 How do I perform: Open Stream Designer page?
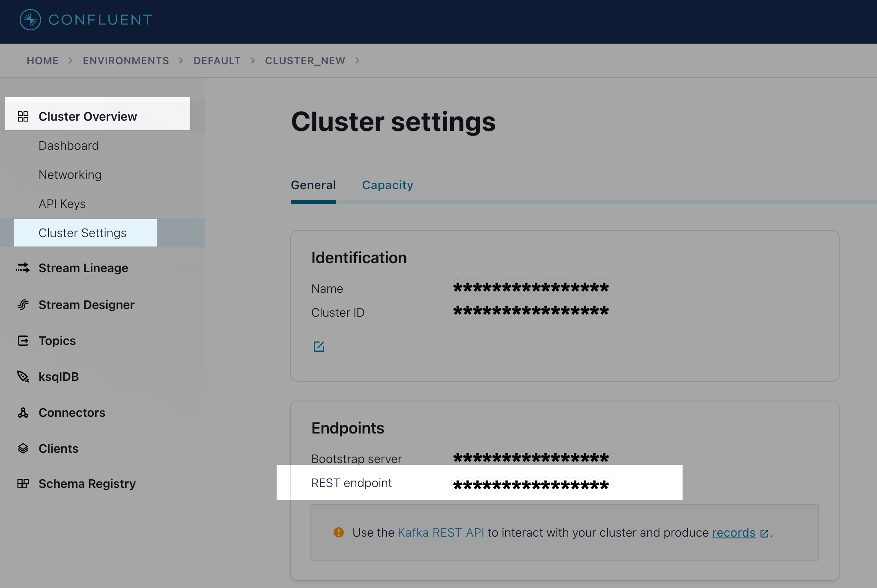click(87, 305)
